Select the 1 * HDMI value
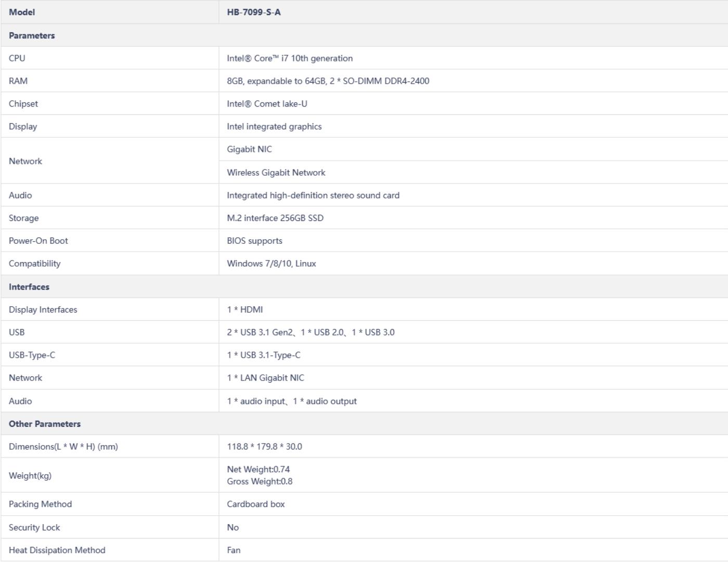The width and height of the screenshot is (728, 562). click(x=245, y=310)
